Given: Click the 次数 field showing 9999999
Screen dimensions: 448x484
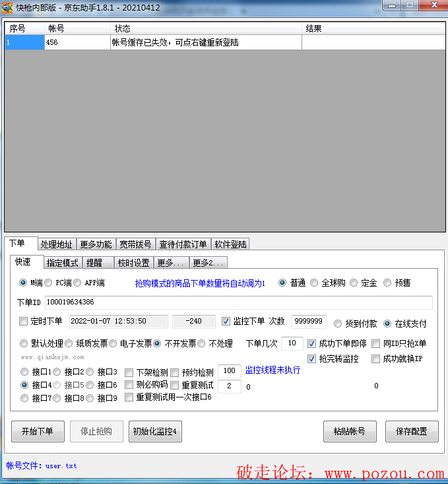Looking at the screenshot, I should pos(309,322).
